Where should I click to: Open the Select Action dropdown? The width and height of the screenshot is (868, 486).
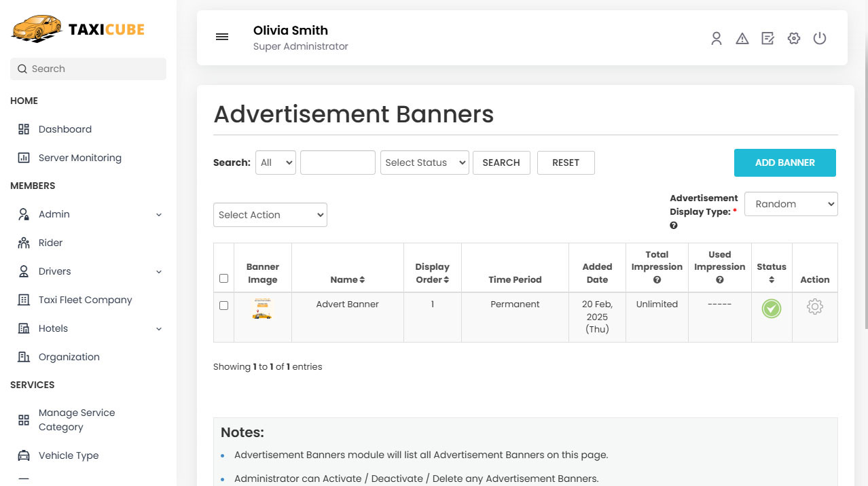pyautogui.click(x=270, y=215)
